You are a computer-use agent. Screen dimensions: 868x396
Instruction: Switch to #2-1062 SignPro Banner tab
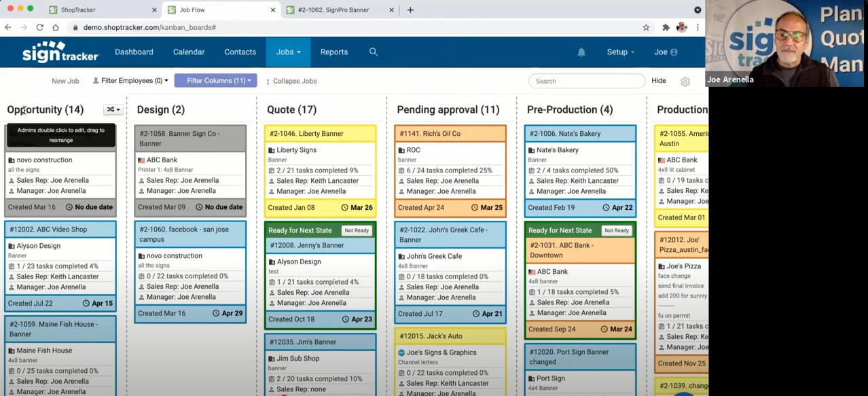(340, 10)
